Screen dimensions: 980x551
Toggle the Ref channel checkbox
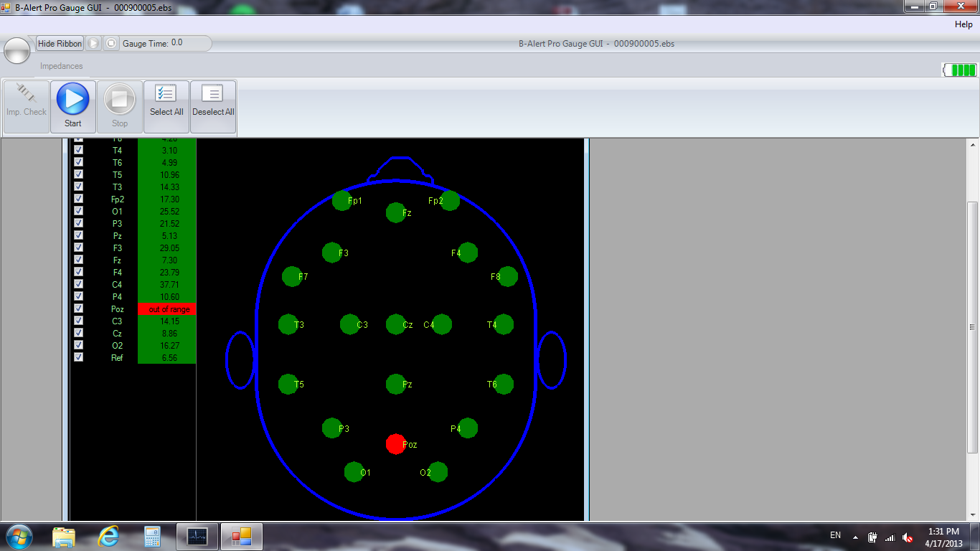coord(79,357)
